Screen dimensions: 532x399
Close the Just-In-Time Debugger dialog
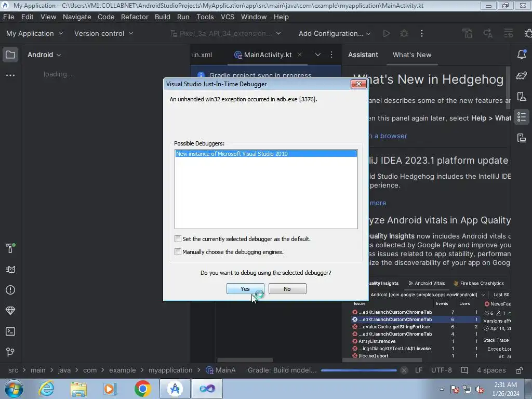[358, 84]
